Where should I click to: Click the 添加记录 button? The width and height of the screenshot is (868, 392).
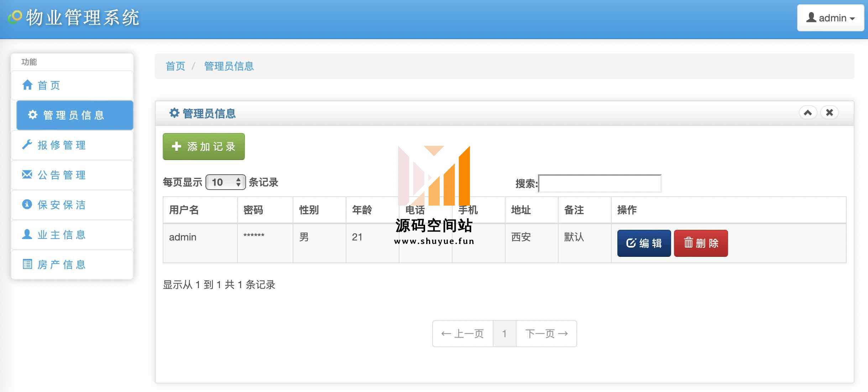pos(204,147)
